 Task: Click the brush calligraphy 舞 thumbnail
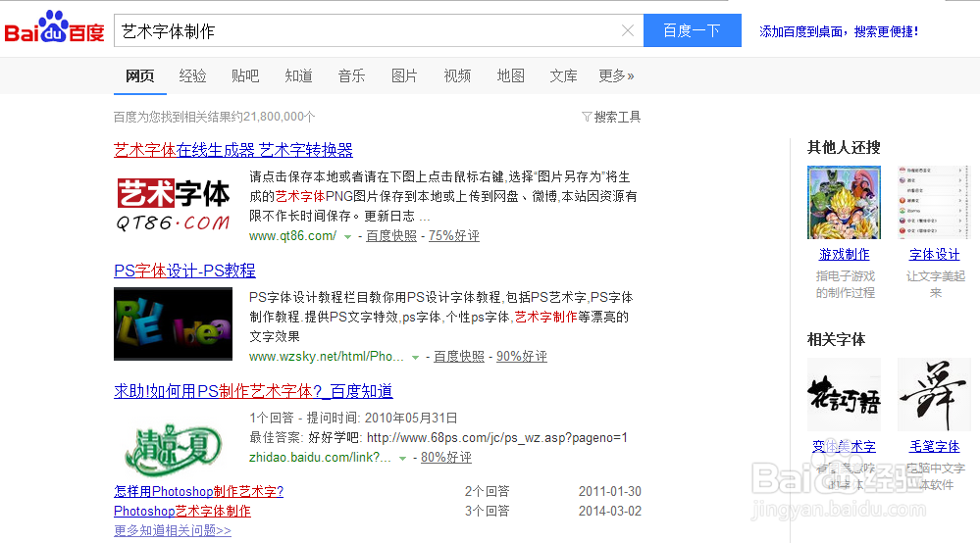[x=934, y=394]
